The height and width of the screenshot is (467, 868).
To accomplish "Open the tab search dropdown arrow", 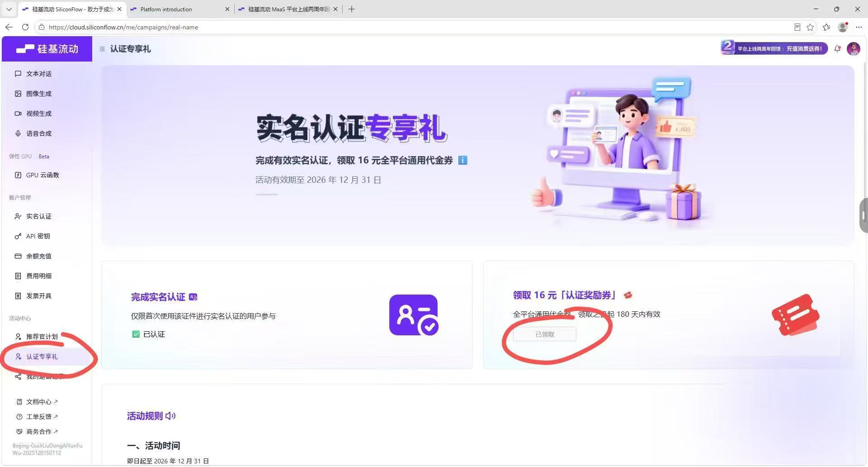I will point(9,9).
